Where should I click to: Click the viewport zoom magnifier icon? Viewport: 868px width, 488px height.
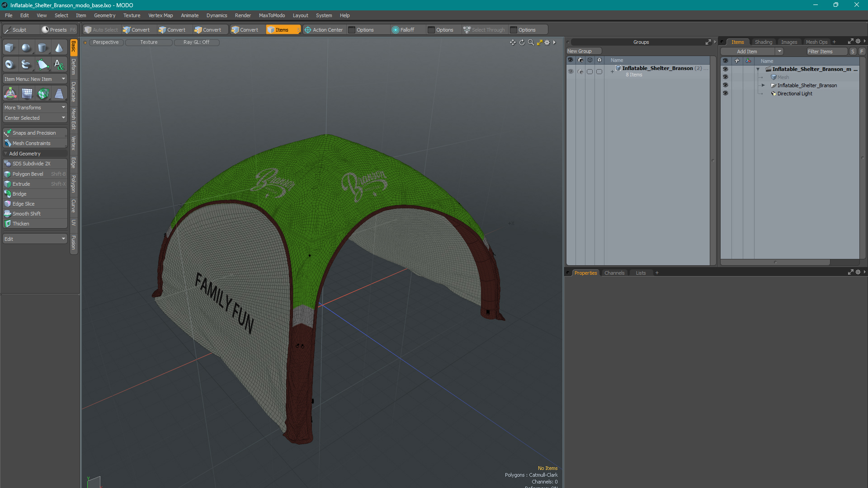point(531,42)
